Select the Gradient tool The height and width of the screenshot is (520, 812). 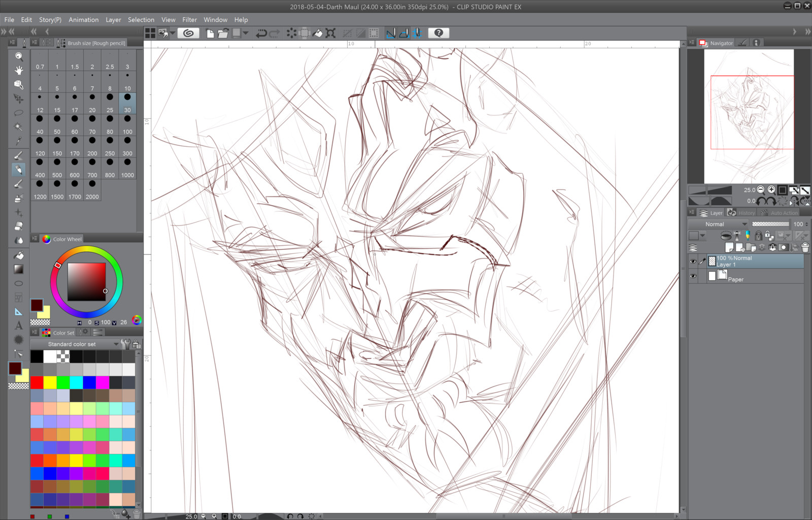pyautogui.click(x=19, y=269)
